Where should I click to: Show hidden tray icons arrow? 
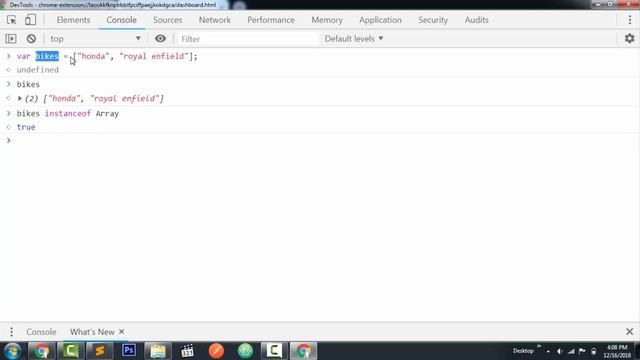click(548, 351)
